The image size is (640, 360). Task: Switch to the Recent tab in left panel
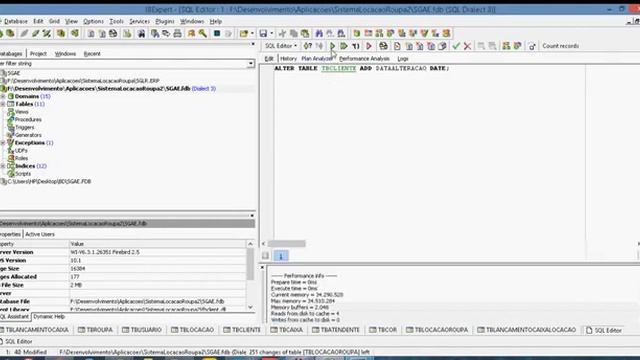pyautogui.click(x=92, y=54)
